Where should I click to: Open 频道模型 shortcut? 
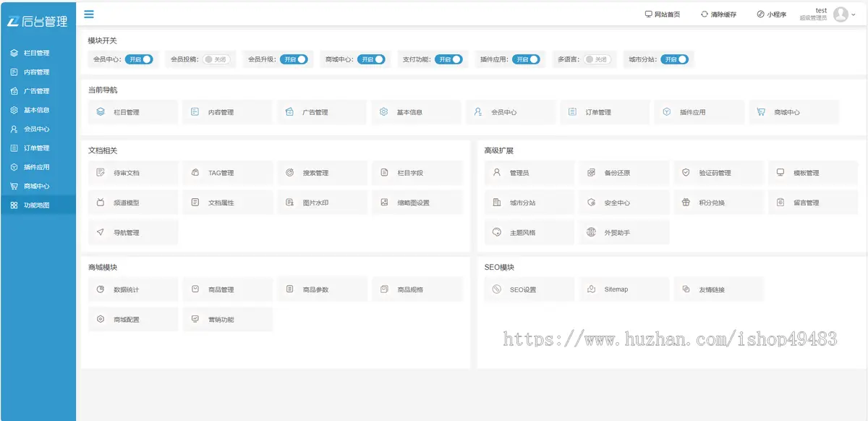pyautogui.click(x=133, y=203)
